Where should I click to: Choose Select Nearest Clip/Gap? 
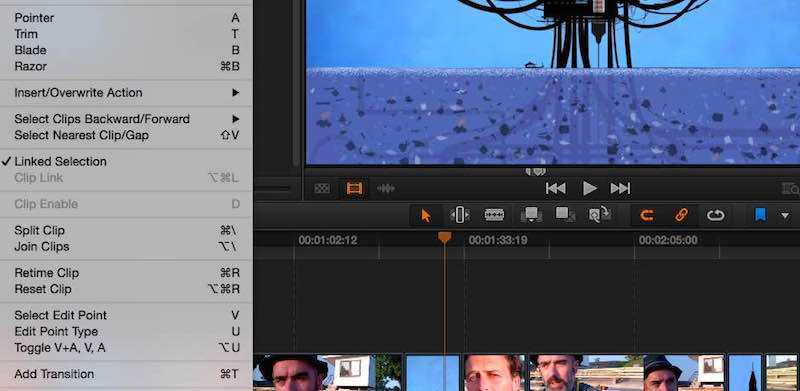click(126, 135)
